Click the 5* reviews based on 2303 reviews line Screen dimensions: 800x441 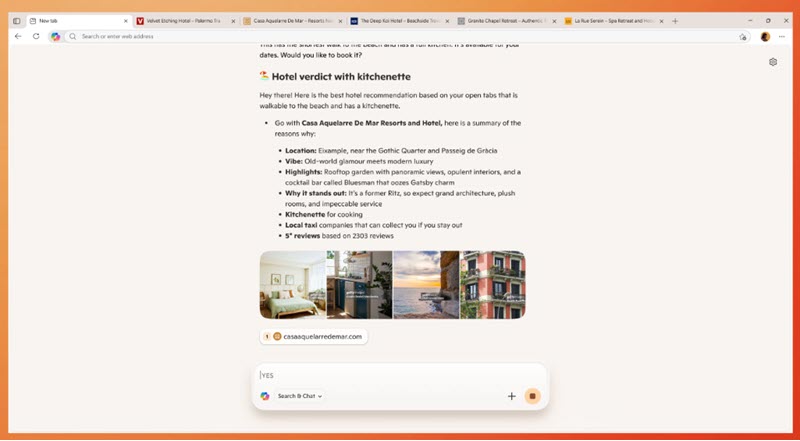pyautogui.click(x=339, y=236)
